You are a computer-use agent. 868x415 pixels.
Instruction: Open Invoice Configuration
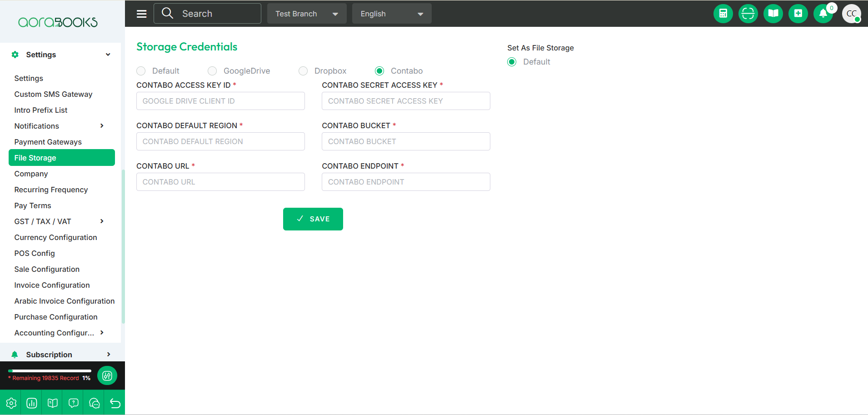[x=52, y=285]
